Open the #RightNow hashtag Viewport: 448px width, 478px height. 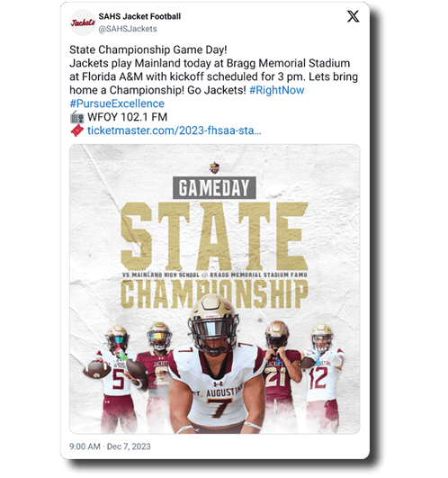click(x=276, y=90)
